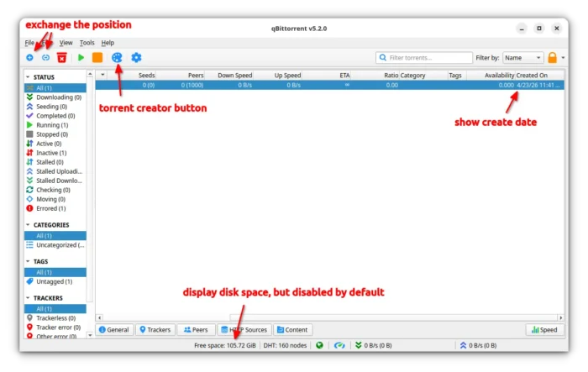Collapse the TRACKERS section
588x372 pixels.
click(28, 298)
